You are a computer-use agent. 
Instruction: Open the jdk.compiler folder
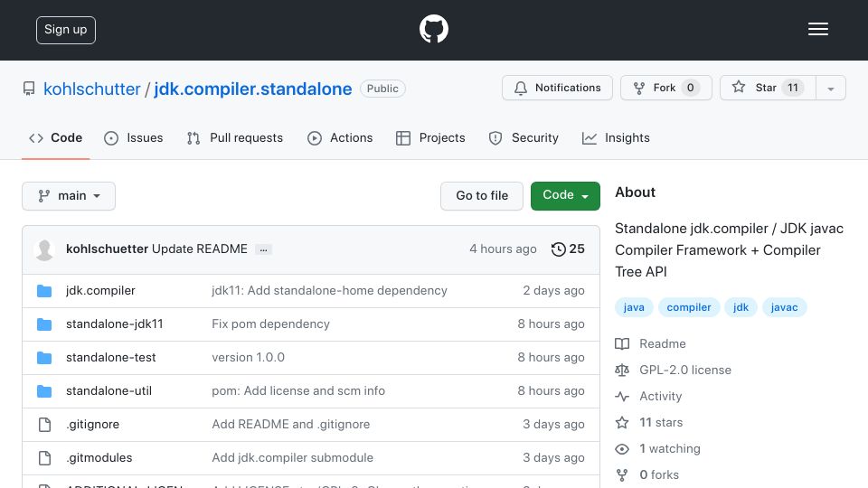100,290
